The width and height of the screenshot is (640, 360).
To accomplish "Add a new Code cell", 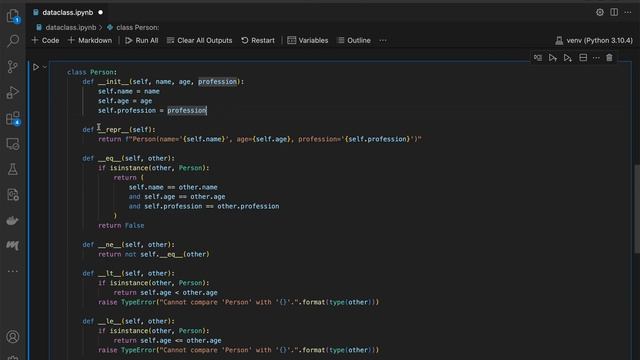I will coord(45,40).
